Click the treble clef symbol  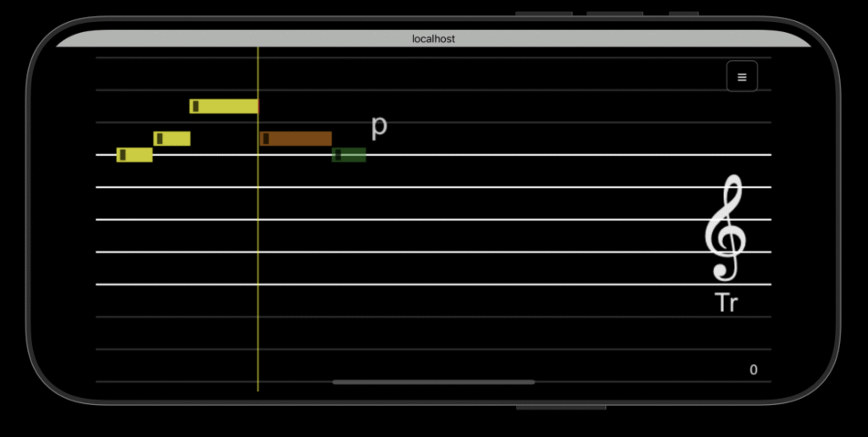point(726,228)
